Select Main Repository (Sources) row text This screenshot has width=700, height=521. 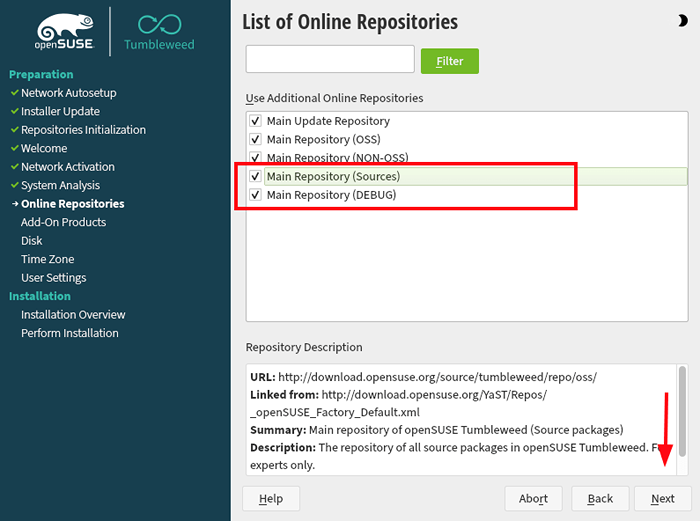pyautogui.click(x=333, y=176)
